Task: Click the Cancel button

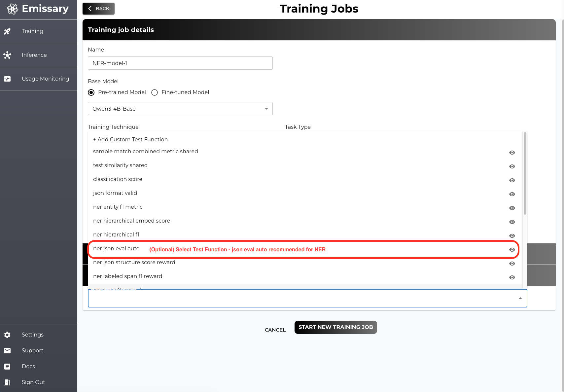Action: click(275, 330)
